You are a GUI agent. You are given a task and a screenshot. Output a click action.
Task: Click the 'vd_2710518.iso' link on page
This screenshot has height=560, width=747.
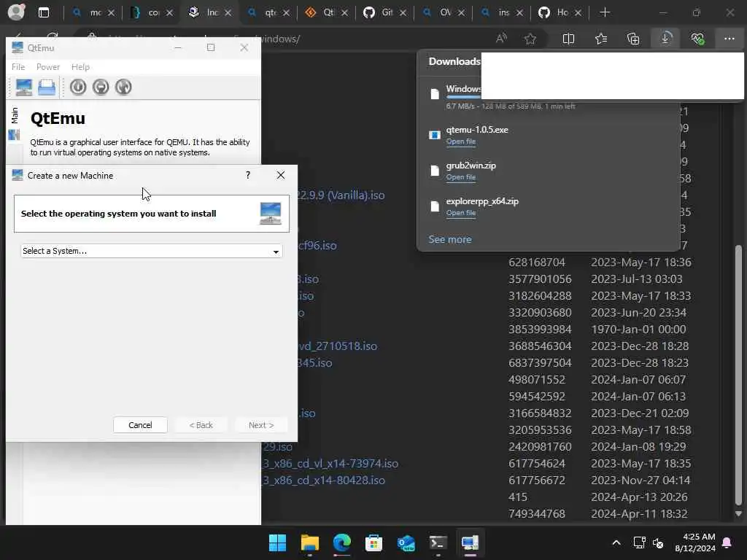(x=338, y=346)
